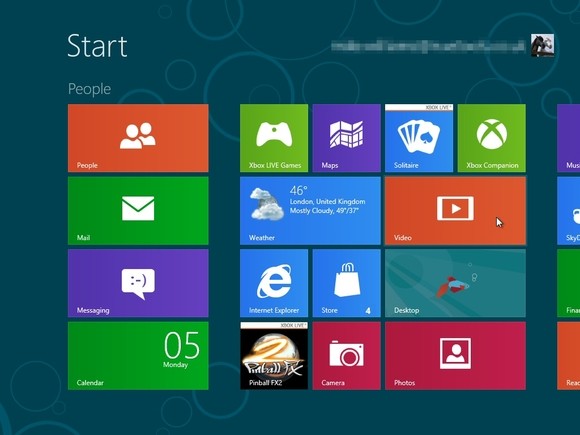Open the partially visible SkyDrive tile
The width and height of the screenshot is (580, 435).
click(569, 210)
